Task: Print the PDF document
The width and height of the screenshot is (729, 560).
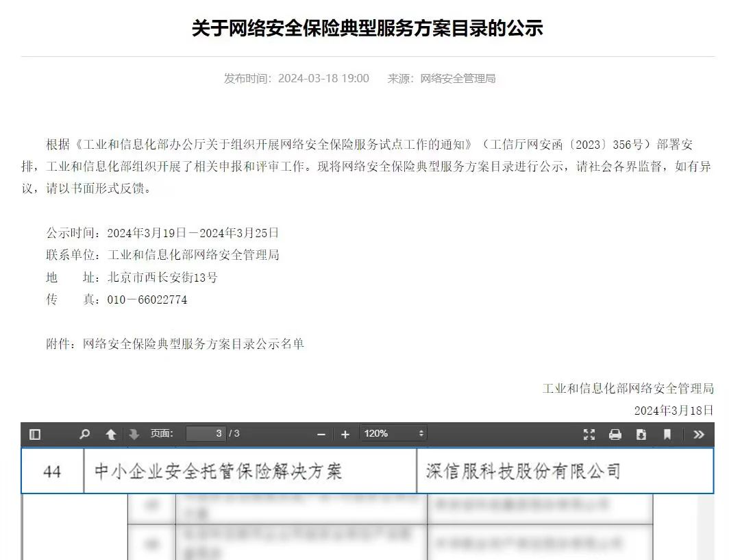Action: click(x=615, y=434)
